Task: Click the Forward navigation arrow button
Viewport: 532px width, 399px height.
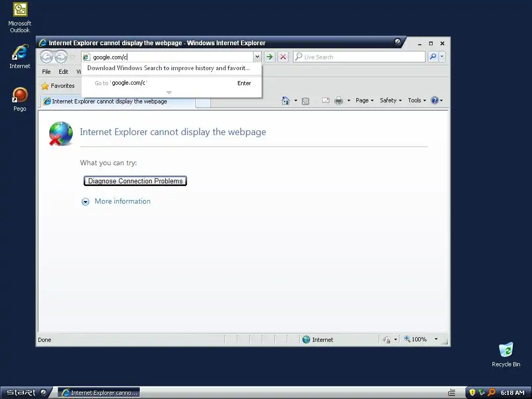Action: tap(61, 57)
